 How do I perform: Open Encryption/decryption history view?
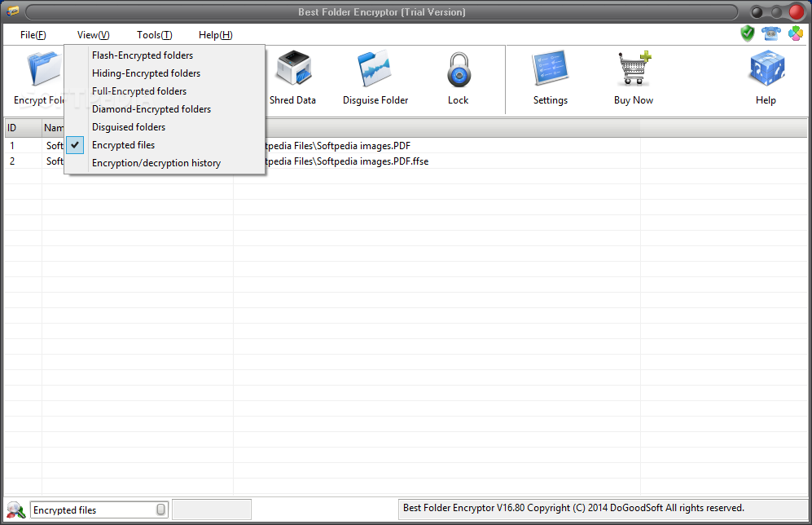click(x=165, y=163)
